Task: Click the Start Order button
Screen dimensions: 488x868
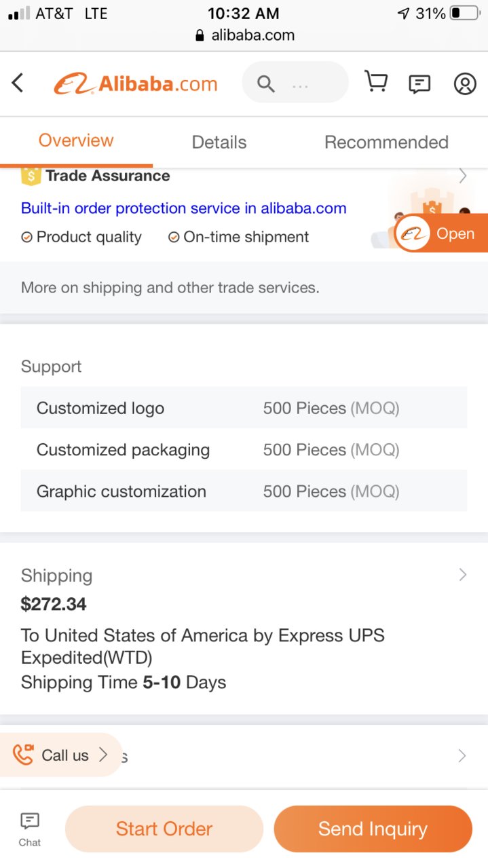Action: point(164,829)
